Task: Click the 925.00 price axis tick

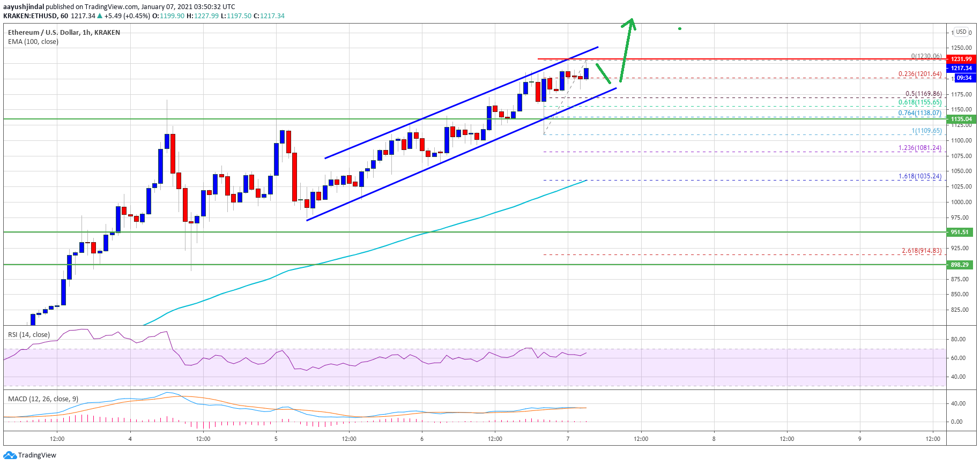Action: click(960, 248)
